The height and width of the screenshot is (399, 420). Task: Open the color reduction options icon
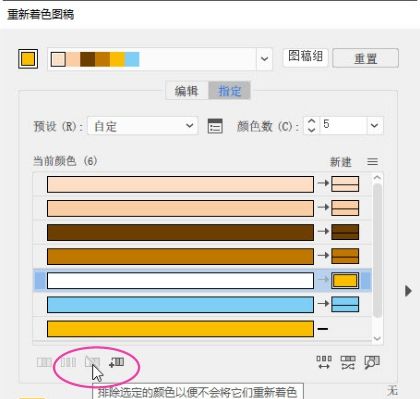point(215,126)
